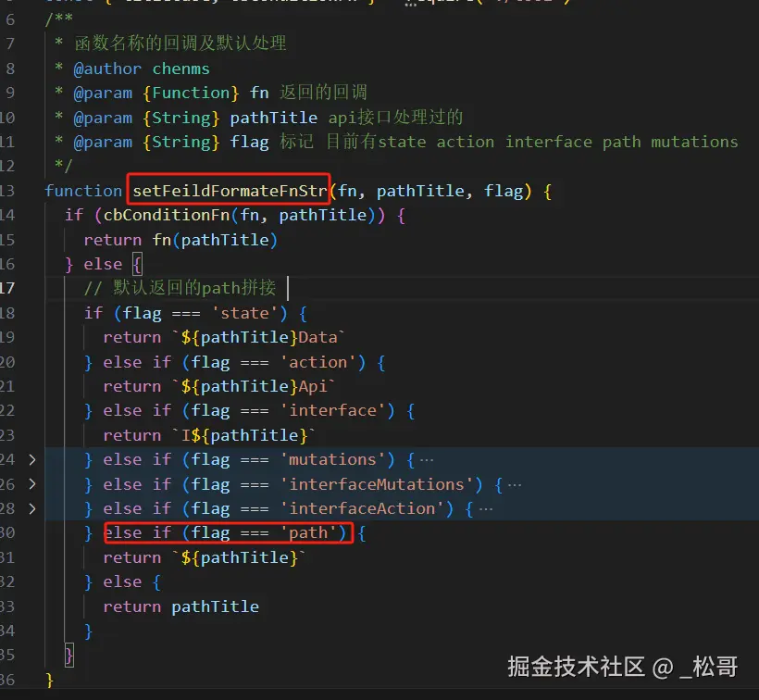
Task: Expand the folded 'mutations' branch chevron
Action: (x=32, y=459)
